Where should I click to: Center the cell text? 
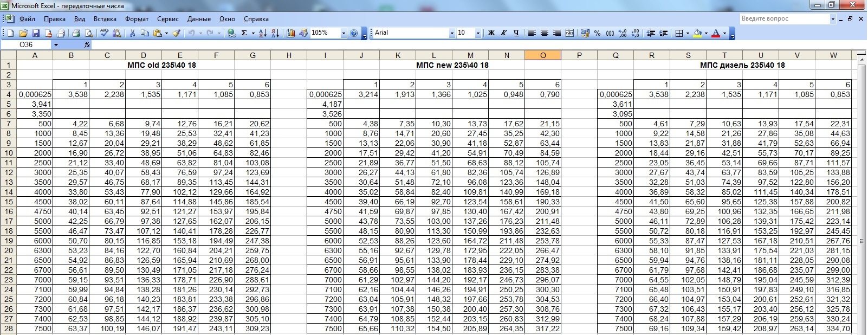tap(545, 33)
